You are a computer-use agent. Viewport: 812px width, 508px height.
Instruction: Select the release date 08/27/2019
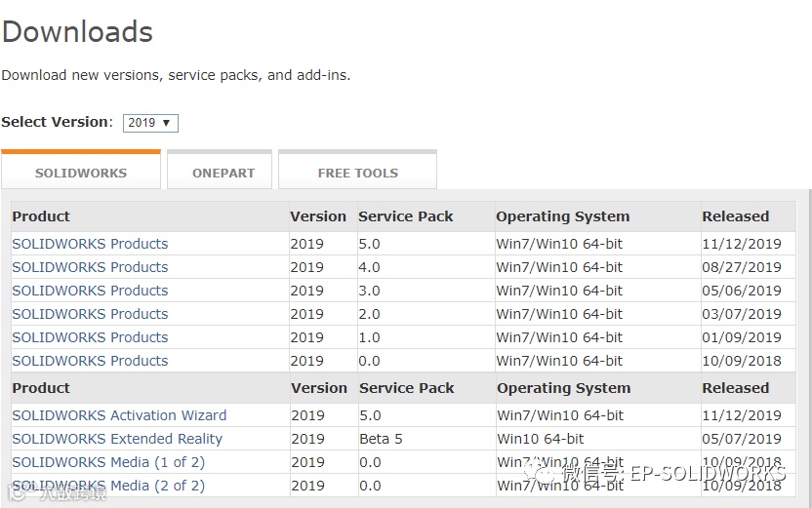742,267
